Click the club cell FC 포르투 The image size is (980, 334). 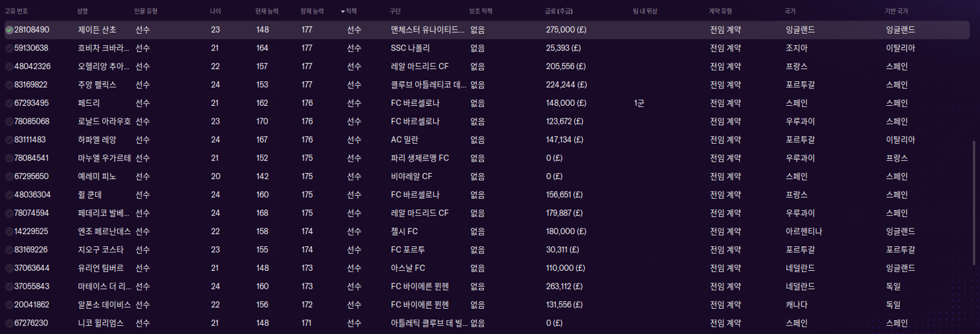click(x=407, y=250)
